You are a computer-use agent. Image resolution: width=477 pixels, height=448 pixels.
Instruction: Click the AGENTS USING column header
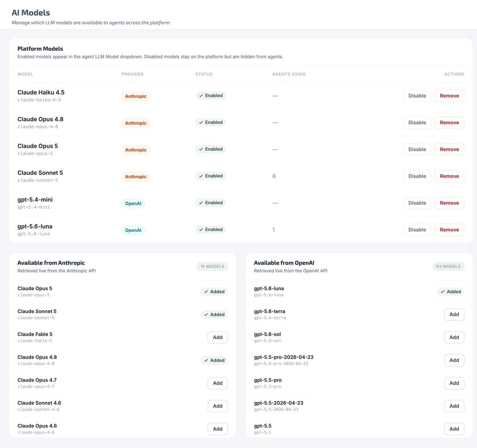[289, 74]
